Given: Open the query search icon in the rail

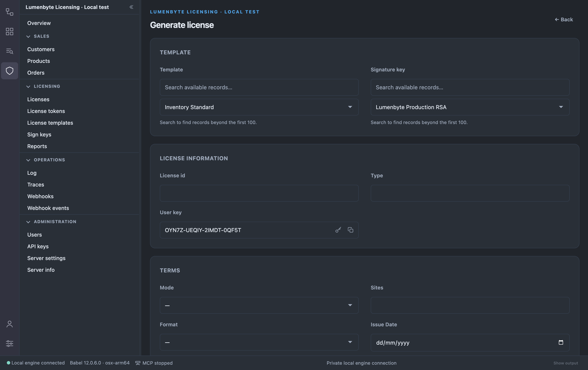Looking at the screenshot, I should pos(10,51).
